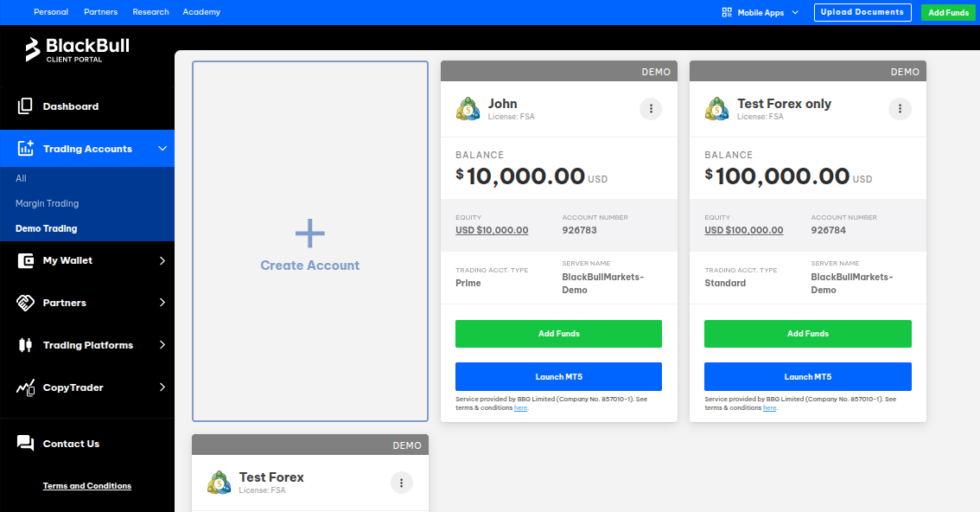The image size is (980, 512).
Task: Click equity USD $10,000.00 on John card
Action: (492, 230)
